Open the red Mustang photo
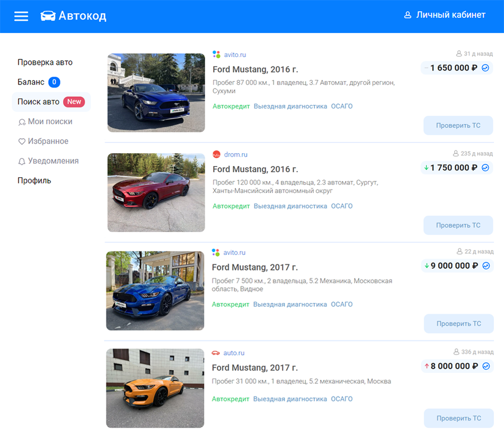The height and width of the screenshot is (435, 504). point(156,193)
